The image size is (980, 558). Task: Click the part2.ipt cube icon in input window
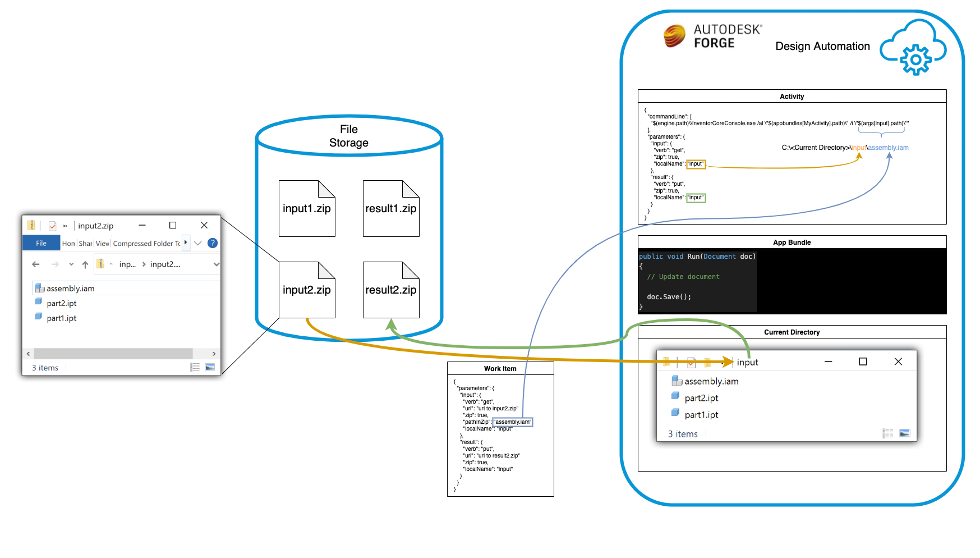(675, 396)
